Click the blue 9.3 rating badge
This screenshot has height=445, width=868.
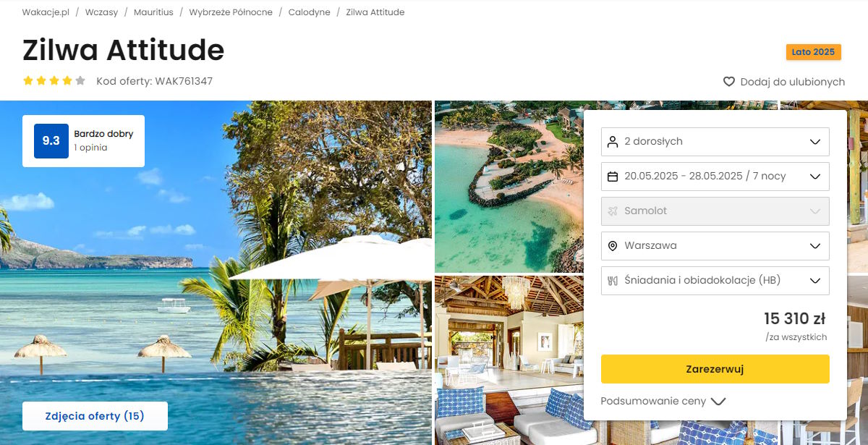[x=51, y=141]
